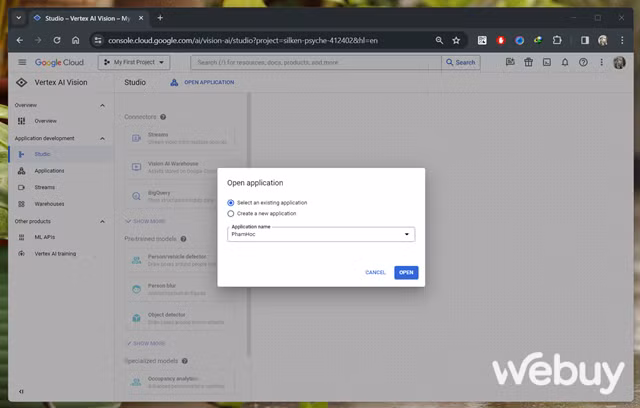Image resolution: width=640 pixels, height=408 pixels.
Task: Collapse Application development section chevron
Action: pos(102,138)
